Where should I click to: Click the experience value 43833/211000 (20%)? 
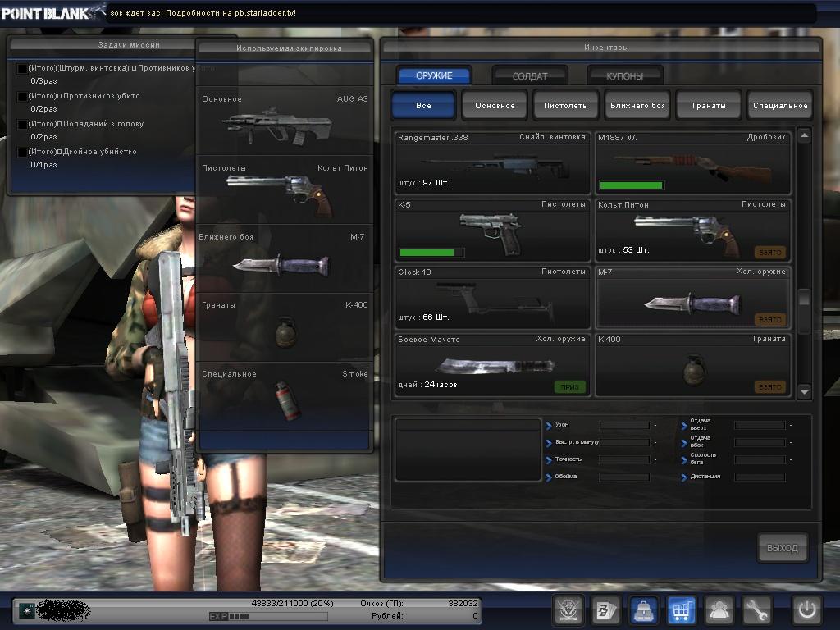click(293, 603)
